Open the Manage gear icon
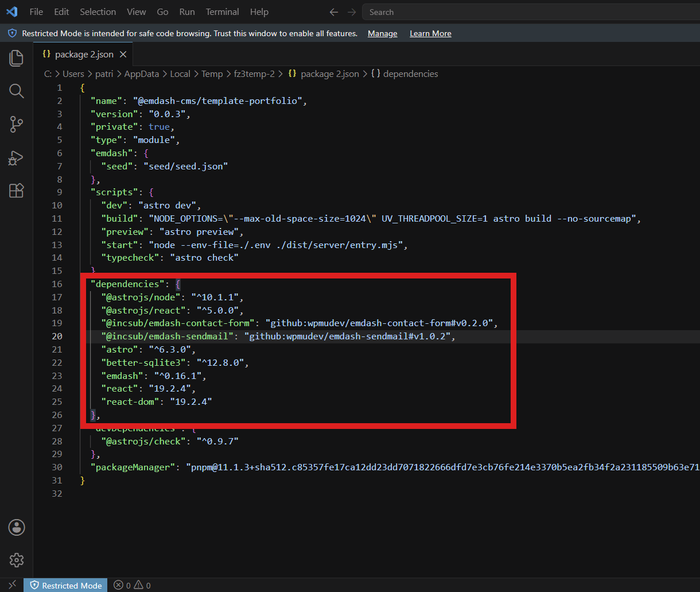The width and height of the screenshot is (700, 592). tap(17, 560)
